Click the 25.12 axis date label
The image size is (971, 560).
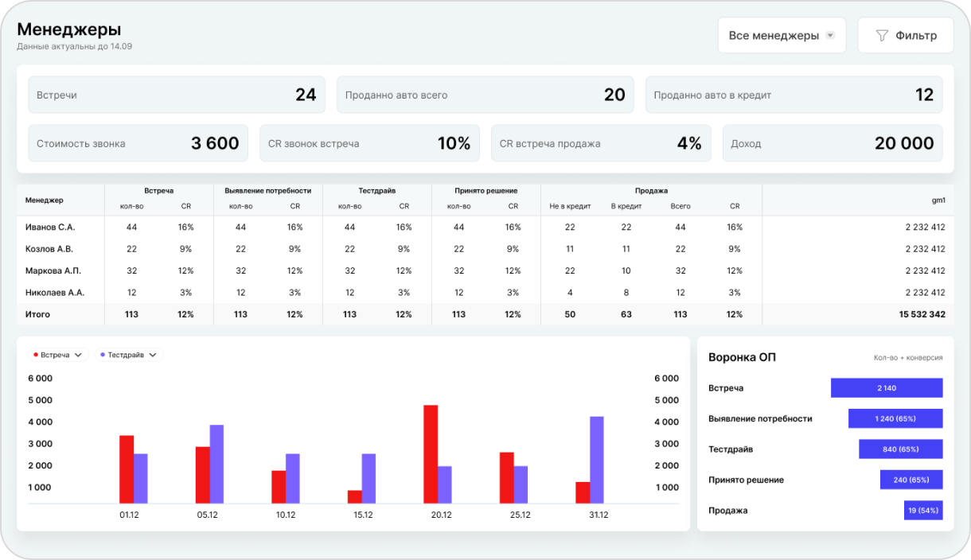pyautogui.click(x=519, y=515)
